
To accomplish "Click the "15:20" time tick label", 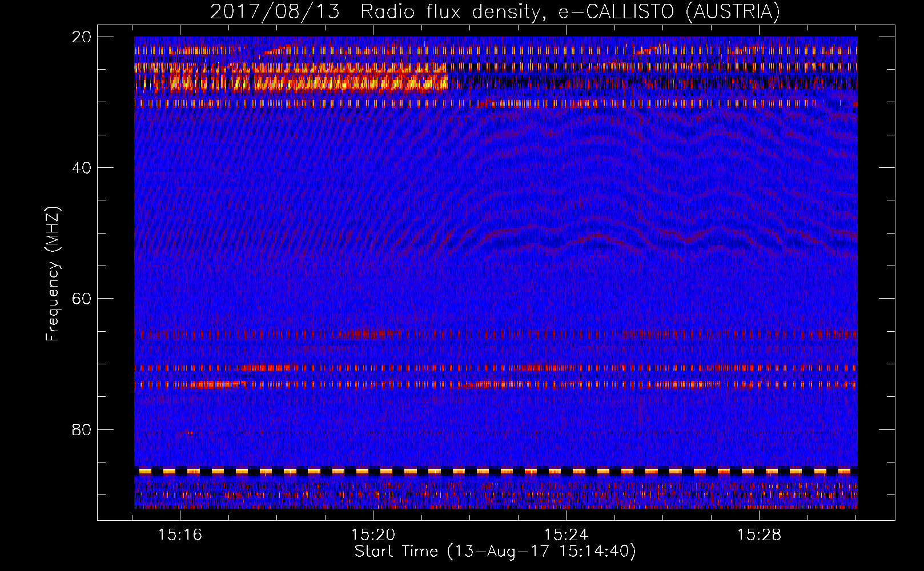I will coord(373,534).
